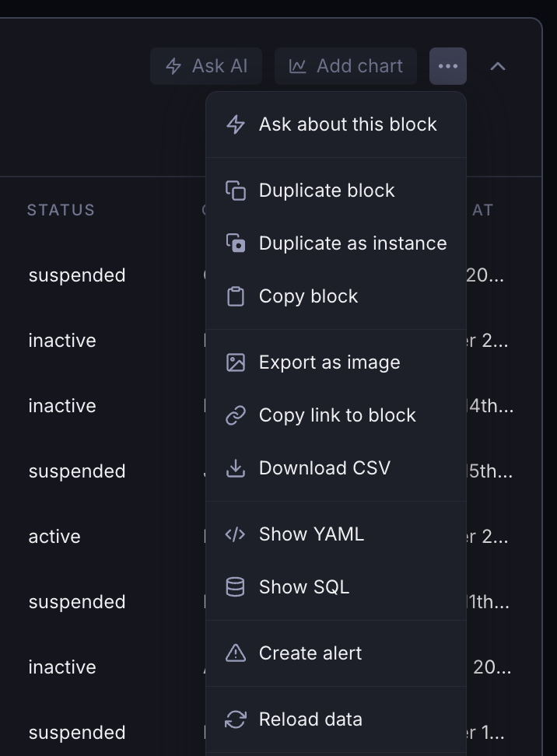Click the Duplicate as instance icon
The image size is (557, 756).
(235, 243)
